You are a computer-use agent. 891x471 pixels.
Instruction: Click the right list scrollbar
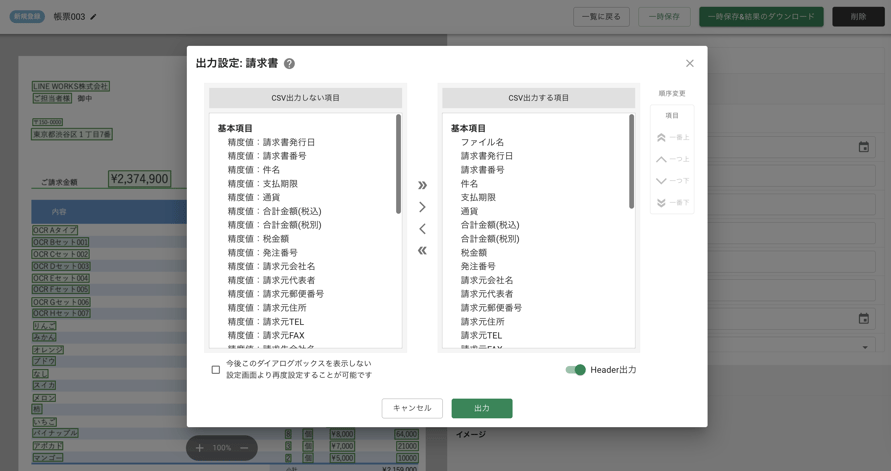pyautogui.click(x=631, y=162)
